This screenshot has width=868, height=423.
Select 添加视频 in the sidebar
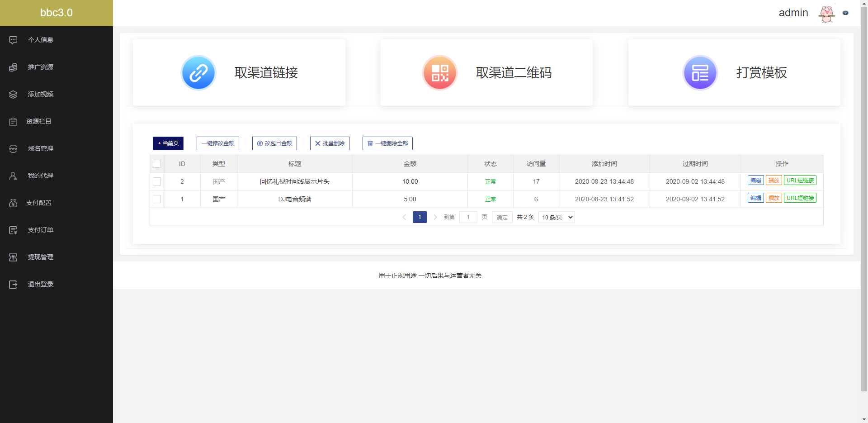click(40, 94)
